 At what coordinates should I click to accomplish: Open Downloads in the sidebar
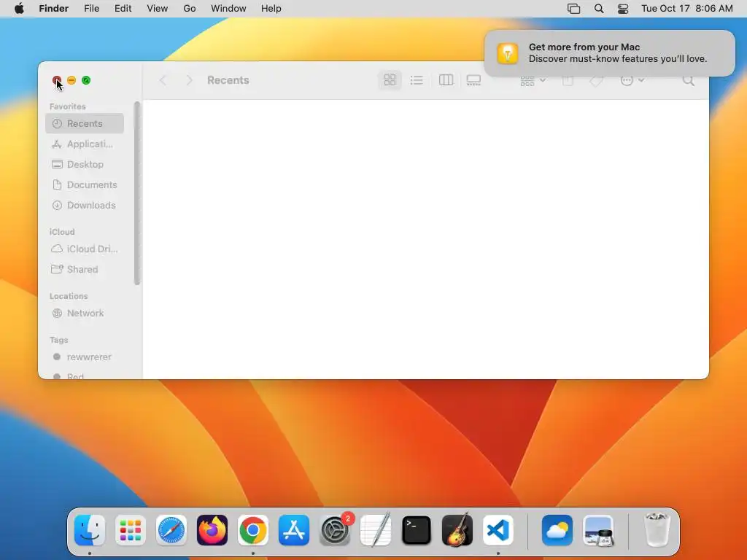[85, 205]
